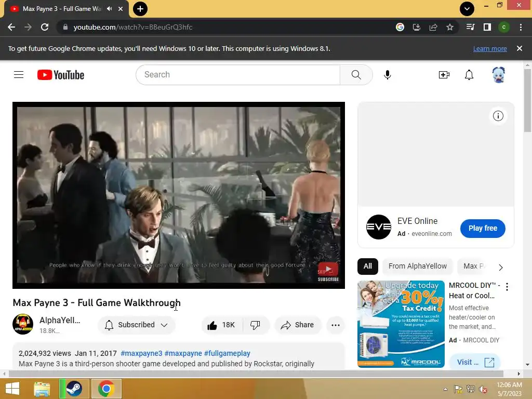Select the From AlphaYellow chip
The width and height of the screenshot is (532, 399).
tap(418, 266)
